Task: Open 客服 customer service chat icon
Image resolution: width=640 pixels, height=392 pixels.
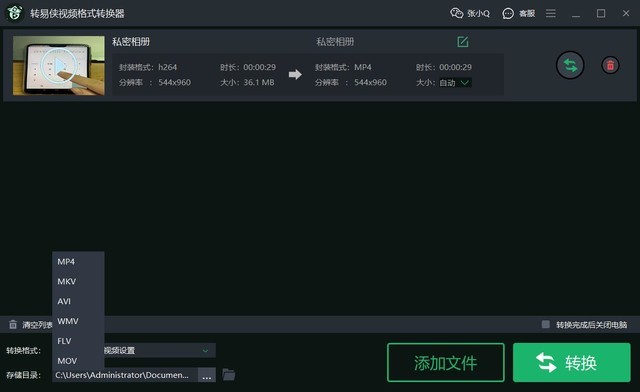Action: coord(508,13)
